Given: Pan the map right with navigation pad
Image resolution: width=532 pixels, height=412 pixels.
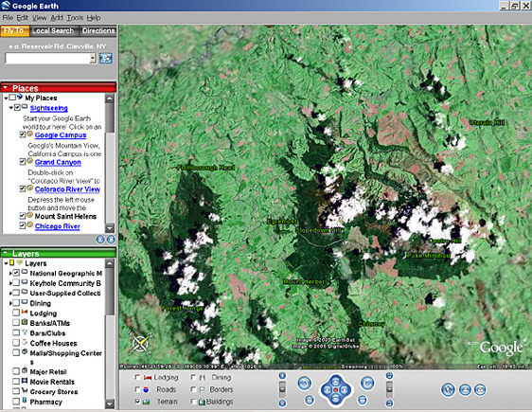Looking at the screenshot, I should [x=345, y=390].
